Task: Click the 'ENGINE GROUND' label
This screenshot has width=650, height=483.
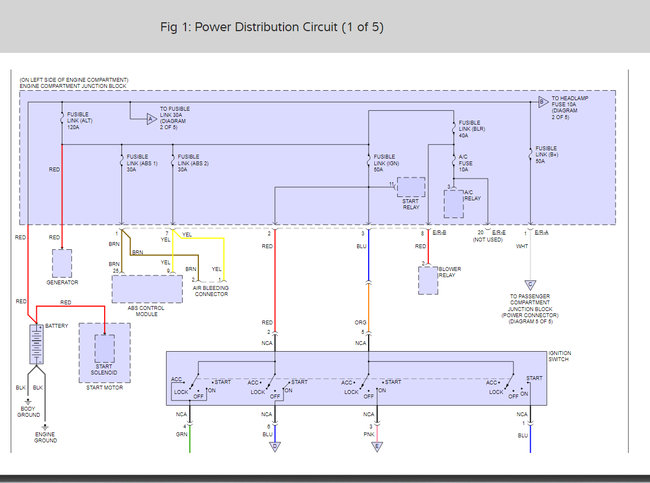Action: [x=45, y=437]
